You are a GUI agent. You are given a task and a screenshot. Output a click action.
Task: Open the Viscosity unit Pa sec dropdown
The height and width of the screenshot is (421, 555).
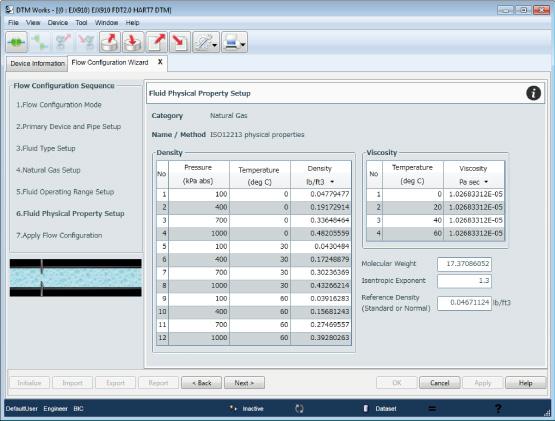click(x=486, y=182)
